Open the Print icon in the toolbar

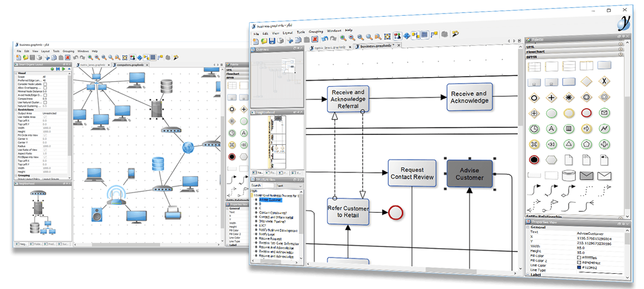[x=280, y=41]
